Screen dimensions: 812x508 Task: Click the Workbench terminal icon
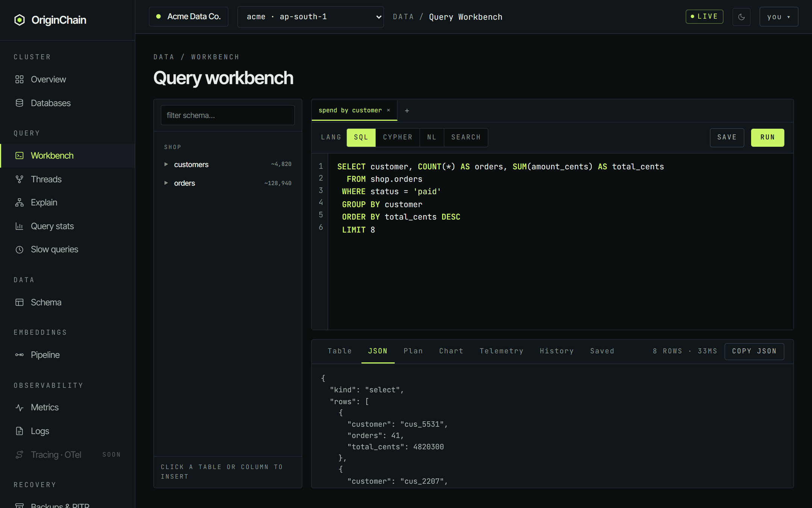click(20, 155)
